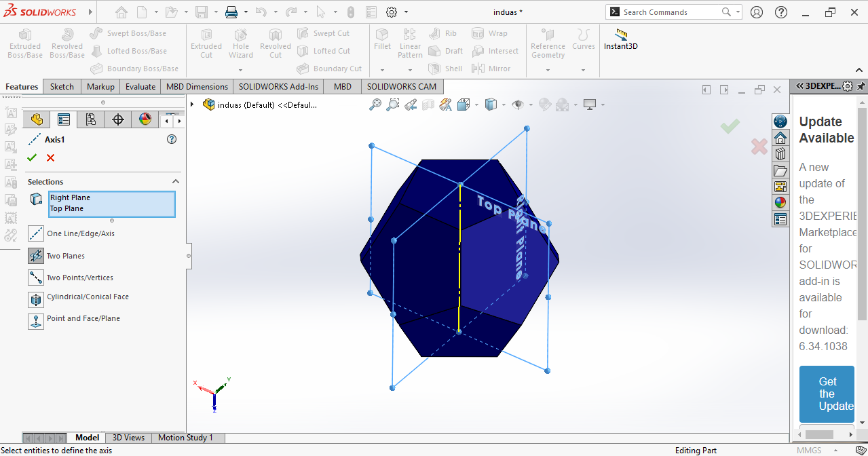Expand induas part tree in viewport
This screenshot has height=456, width=868.
click(x=193, y=104)
